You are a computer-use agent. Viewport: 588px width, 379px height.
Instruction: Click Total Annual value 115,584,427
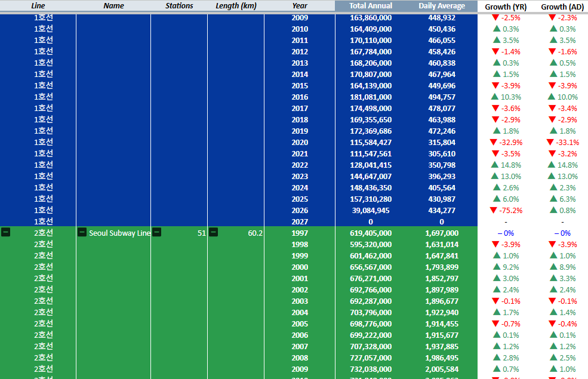tap(371, 143)
